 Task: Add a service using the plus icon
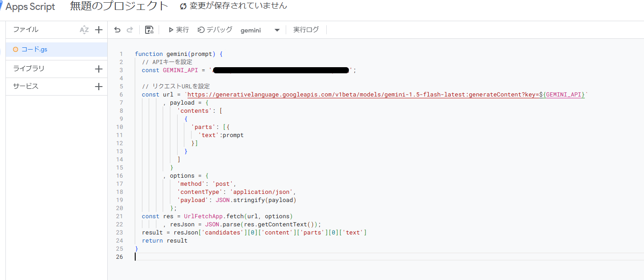tap(99, 86)
